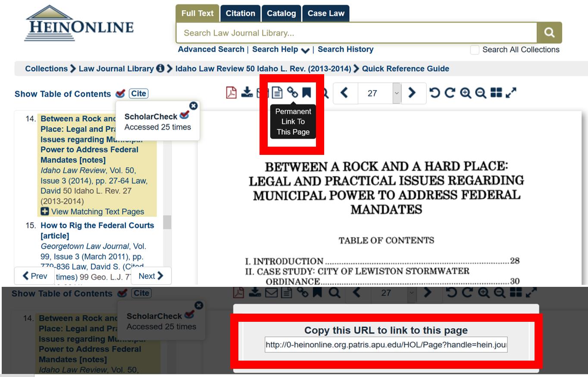Click the email envelope icon in the dimmed lower toolbar
Image resolution: width=588 pixels, height=377 pixels.
coord(271,293)
